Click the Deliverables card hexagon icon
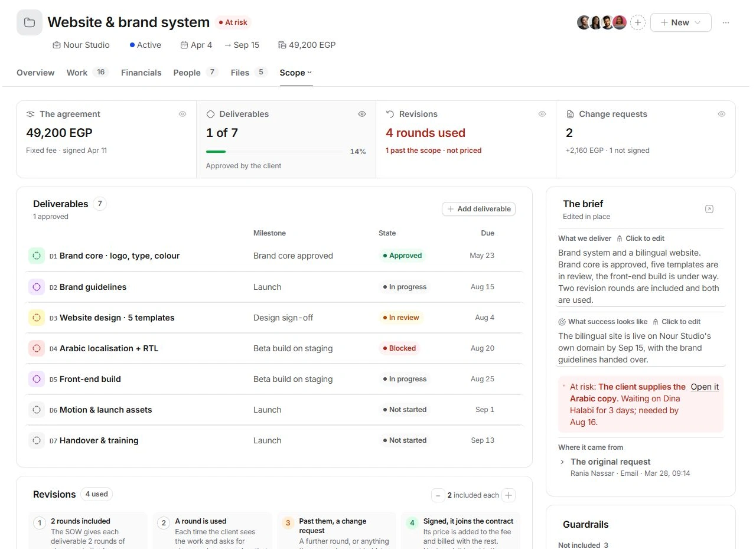 (x=210, y=114)
